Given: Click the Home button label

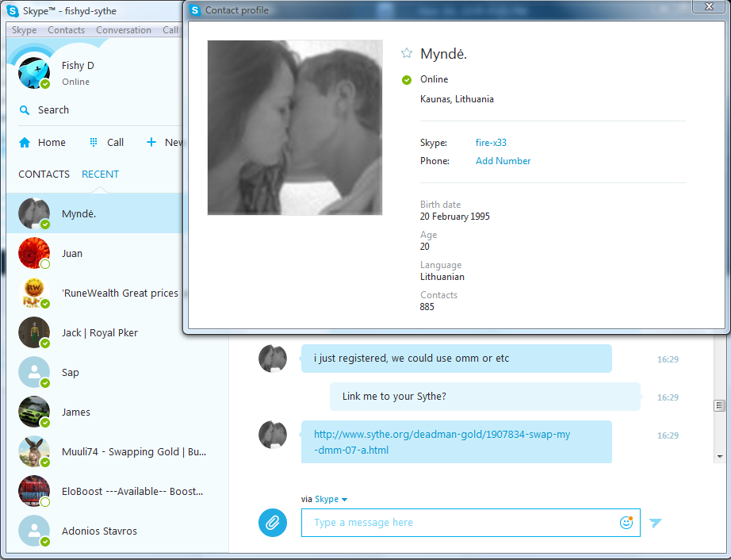Looking at the screenshot, I should (x=52, y=142).
